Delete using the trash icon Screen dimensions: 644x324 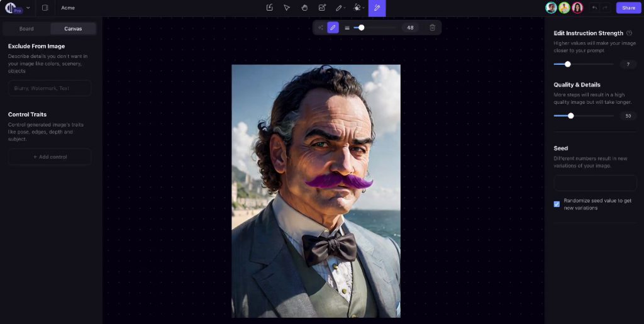click(432, 28)
